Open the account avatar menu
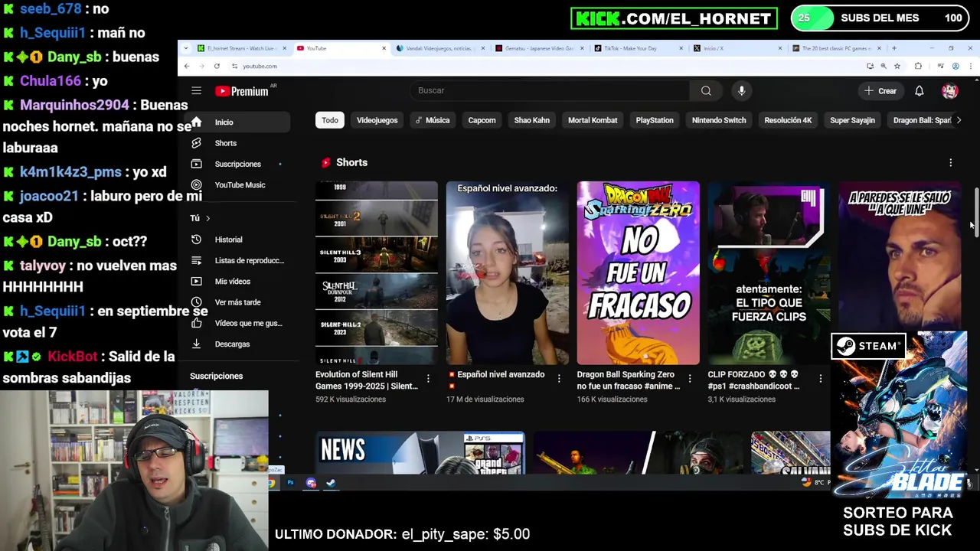This screenshot has height=551, width=980. 949,91
